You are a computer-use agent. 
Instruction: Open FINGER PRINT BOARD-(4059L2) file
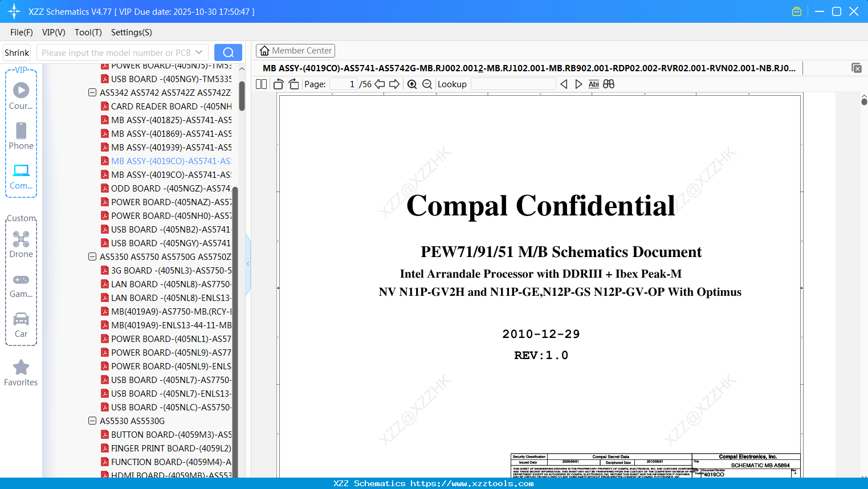click(x=166, y=448)
